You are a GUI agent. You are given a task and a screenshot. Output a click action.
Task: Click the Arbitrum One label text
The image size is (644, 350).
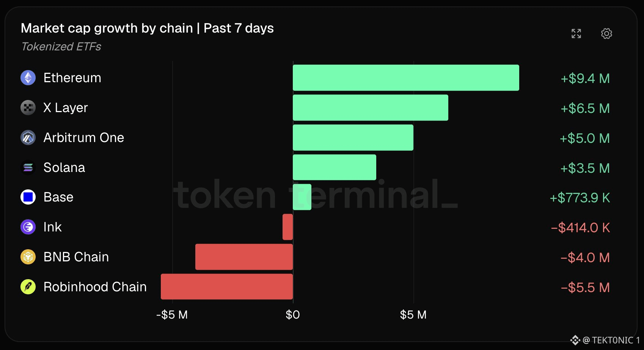point(84,137)
